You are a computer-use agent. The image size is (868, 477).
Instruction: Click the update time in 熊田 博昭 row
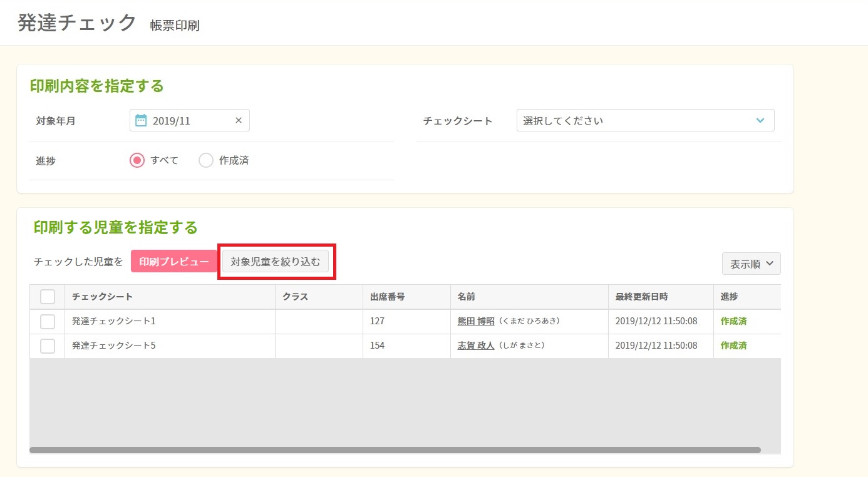pyautogui.click(x=656, y=321)
